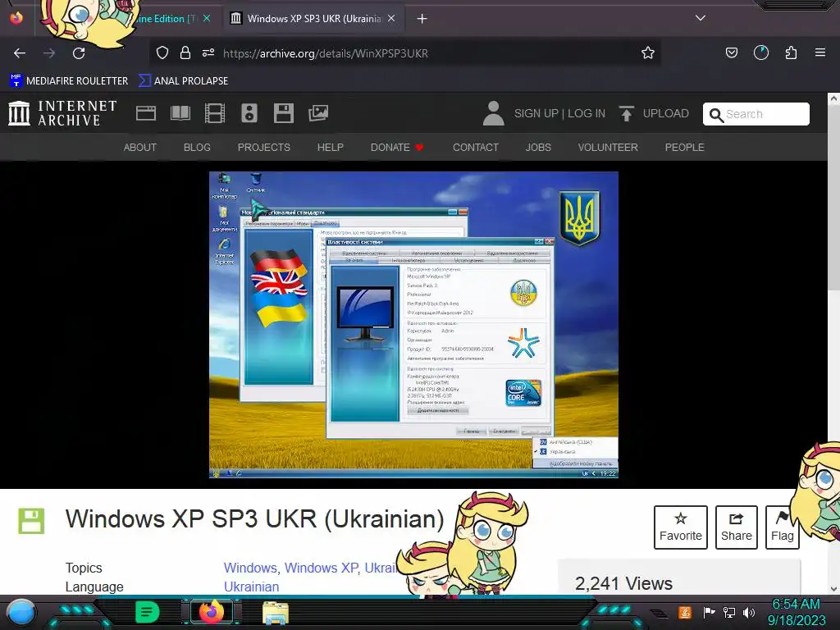Click the Windows XP screenshot preview image
Screen dimensions: 840x630
[x=413, y=325]
